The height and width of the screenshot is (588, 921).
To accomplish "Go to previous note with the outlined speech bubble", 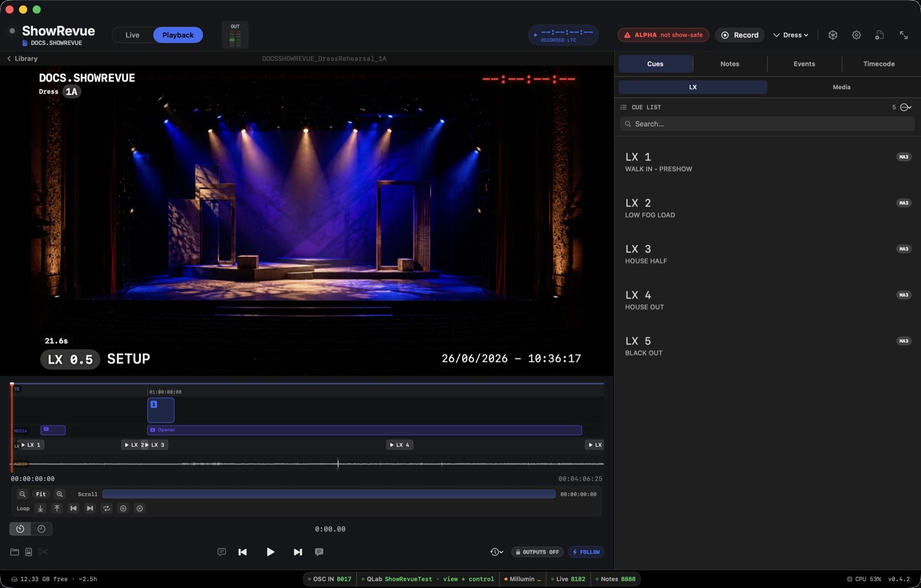I will 222,552.
